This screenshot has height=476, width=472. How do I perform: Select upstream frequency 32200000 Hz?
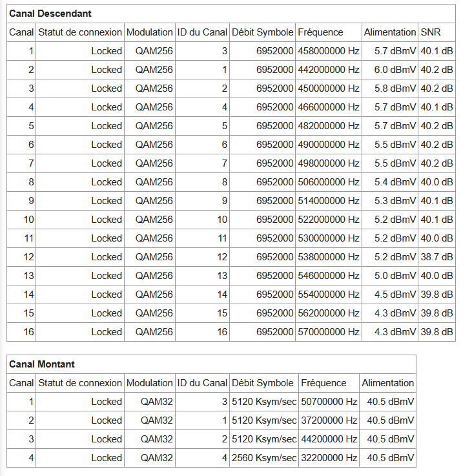(x=329, y=458)
